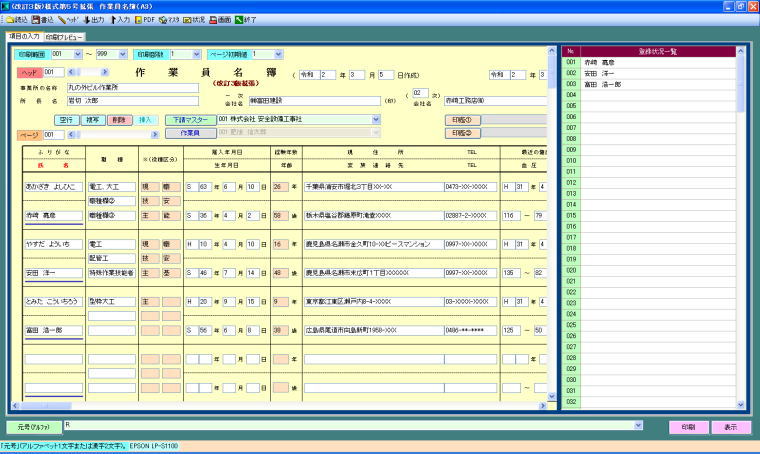Screen dimensions: 760x454
Task: Switch to the 印刷プレビュー tab
Action: [x=64, y=37]
